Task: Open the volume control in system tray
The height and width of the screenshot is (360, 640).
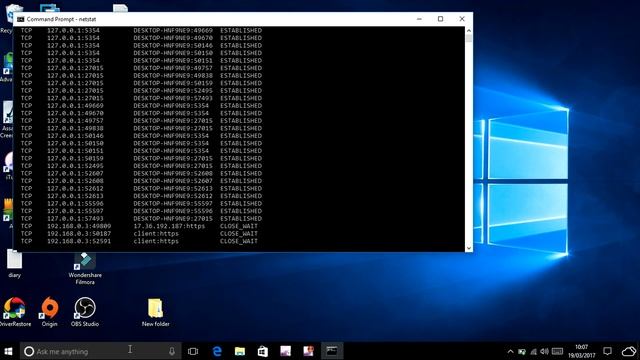Action: 544,351
